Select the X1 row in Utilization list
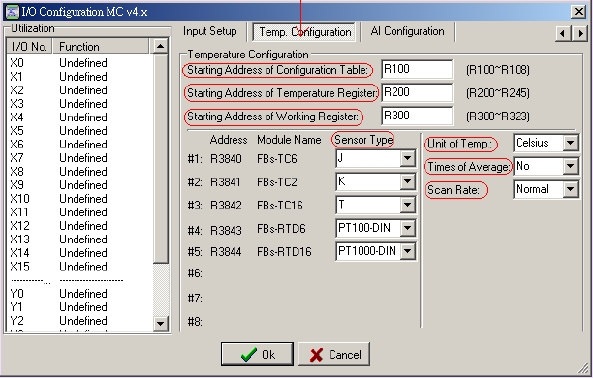593x378 pixels. click(79, 77)
